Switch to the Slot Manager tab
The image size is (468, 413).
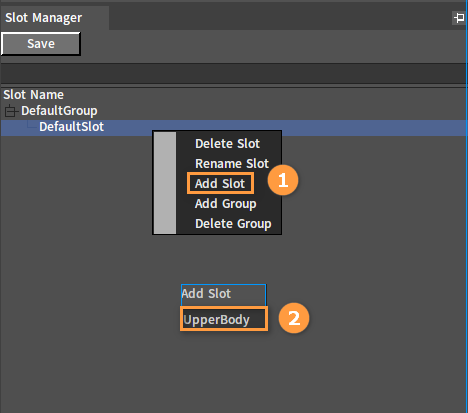pos(44,18)
